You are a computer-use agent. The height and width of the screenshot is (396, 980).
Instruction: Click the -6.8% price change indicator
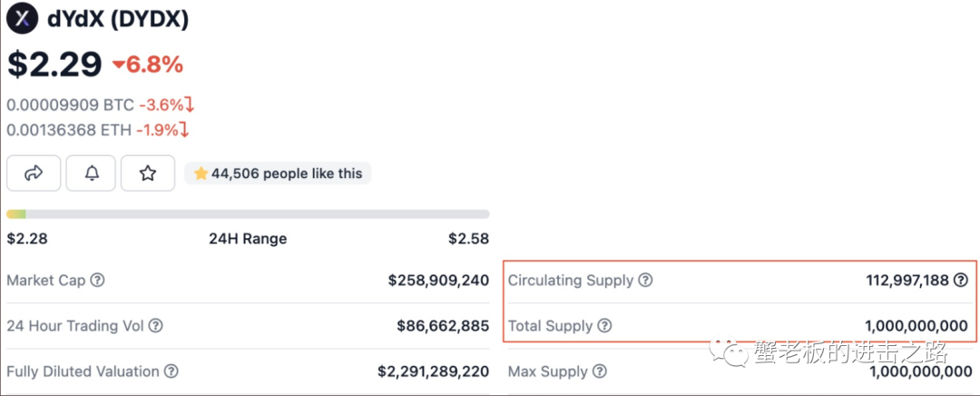[x=148, y=64]
